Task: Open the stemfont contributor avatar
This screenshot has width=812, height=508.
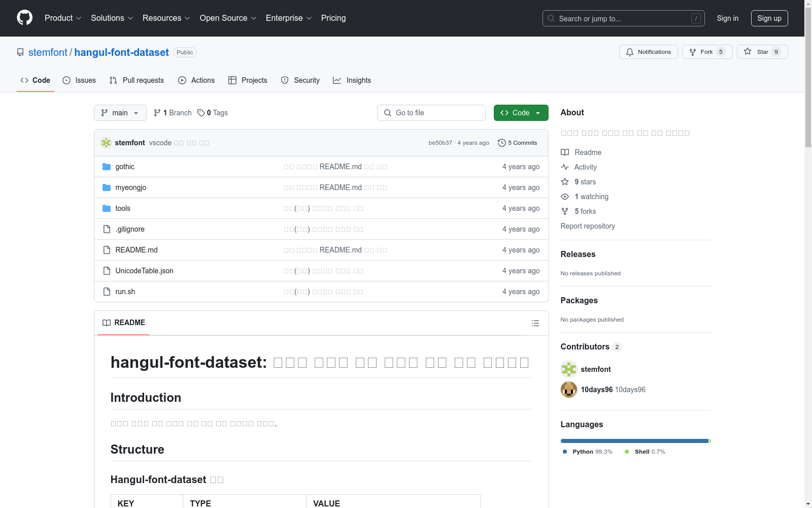Action: tap(569, 369)
